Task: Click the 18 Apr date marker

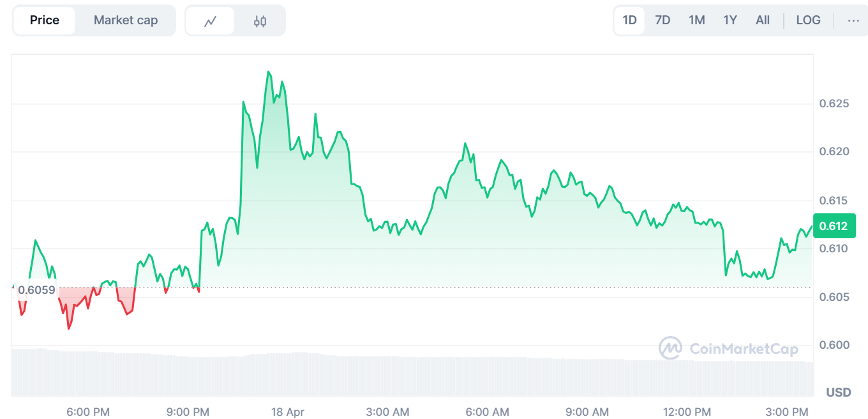Action: click(x=287, y=412)
